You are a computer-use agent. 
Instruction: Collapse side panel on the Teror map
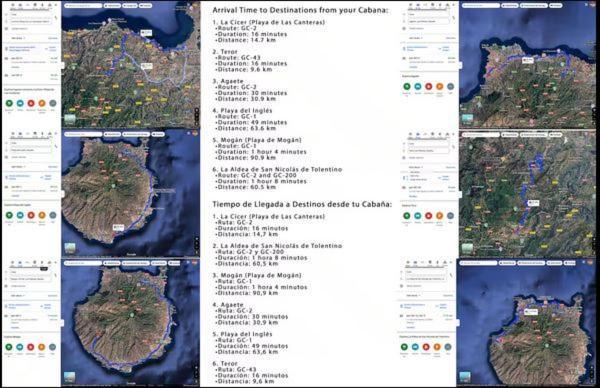coord(460,194)
